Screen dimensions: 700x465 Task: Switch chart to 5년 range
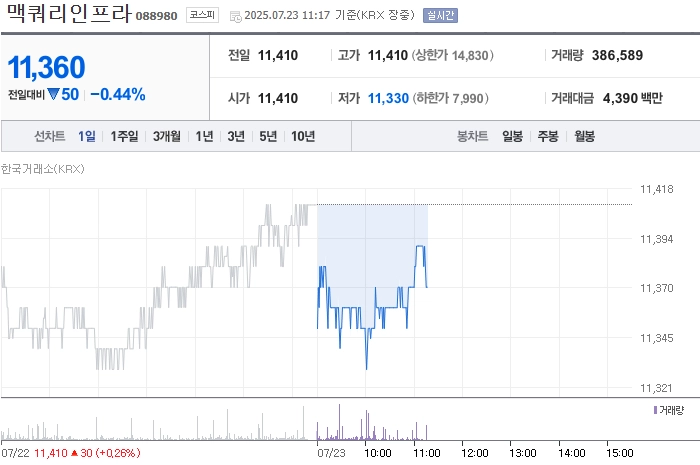coord(268,136)
